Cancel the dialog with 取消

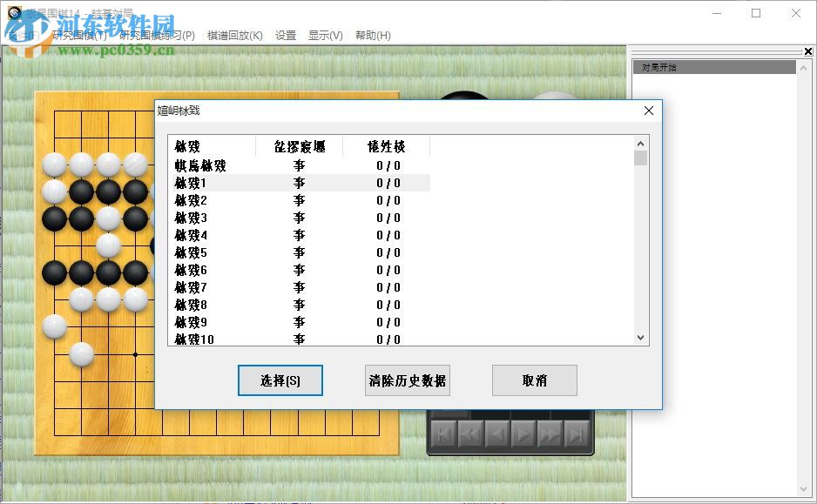click(x=534, y=380)
